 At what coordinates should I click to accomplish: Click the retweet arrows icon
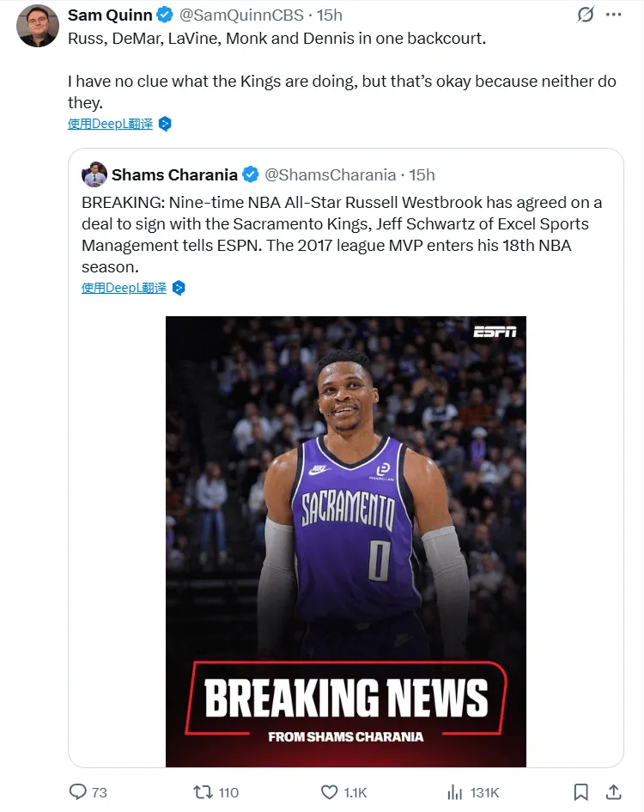(x=203, y=791)
